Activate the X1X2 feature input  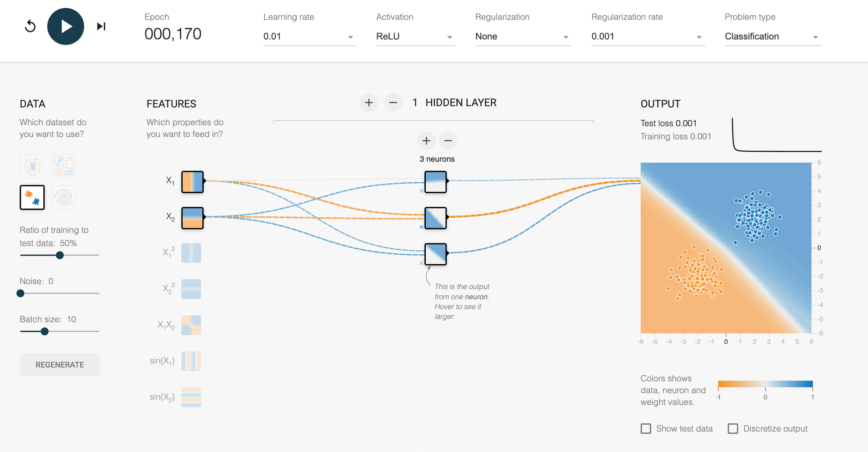point(191,325)
